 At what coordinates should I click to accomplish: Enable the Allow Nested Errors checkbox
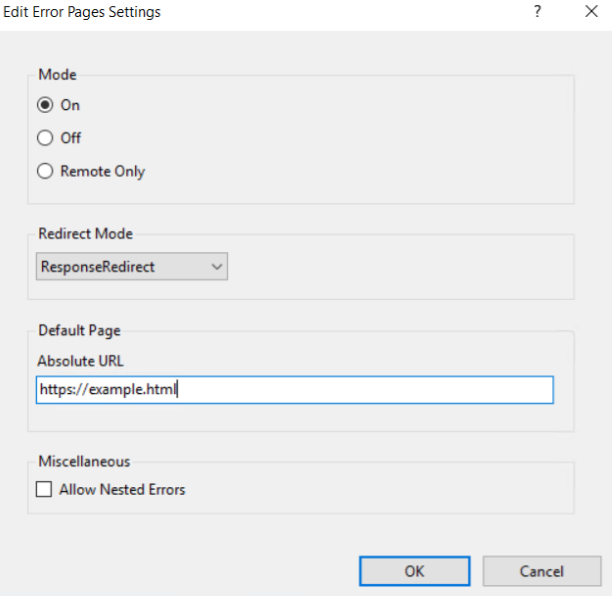[44, 490]
